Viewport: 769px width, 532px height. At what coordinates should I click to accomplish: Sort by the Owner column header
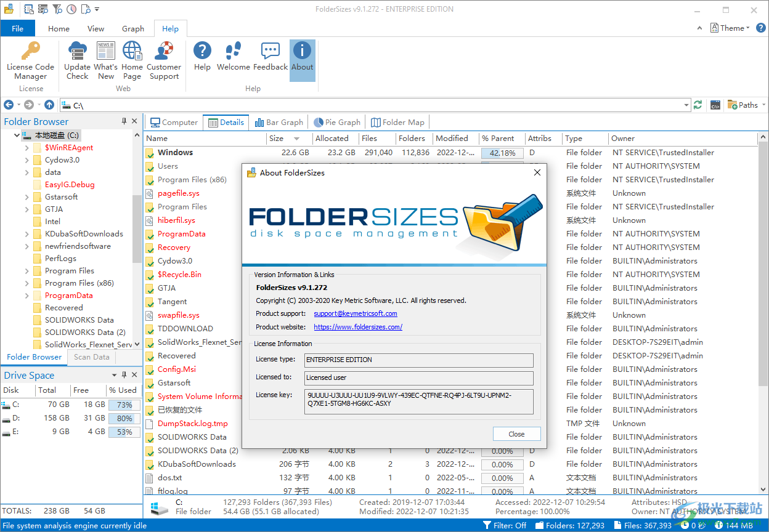click(x=683, y=139)
